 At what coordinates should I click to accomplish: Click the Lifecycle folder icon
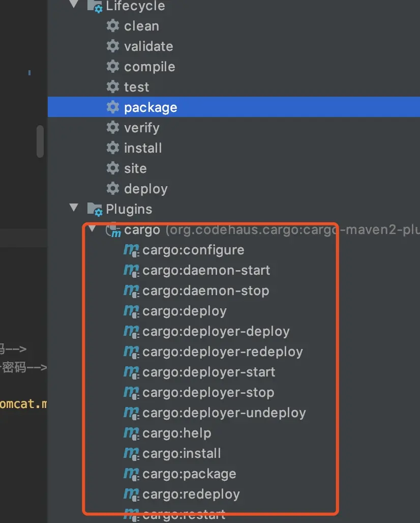(x=95, y=6)
